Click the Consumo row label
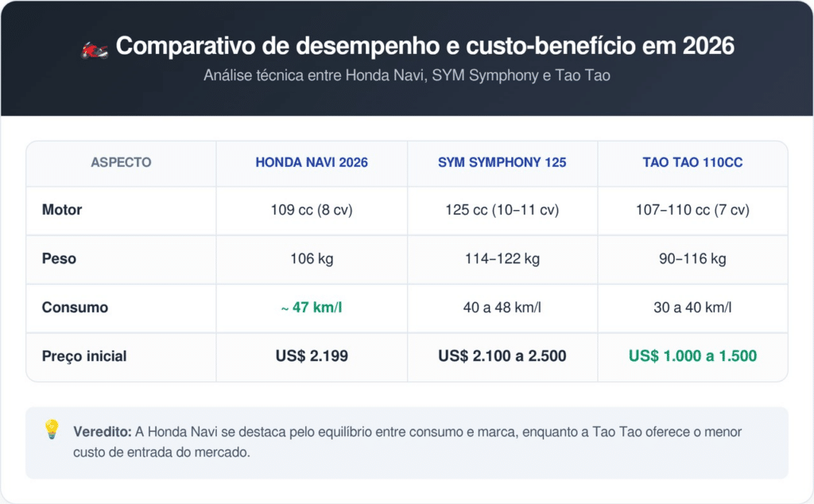The height and width of the screenshot is (504, 814). (x=75, y=308)
